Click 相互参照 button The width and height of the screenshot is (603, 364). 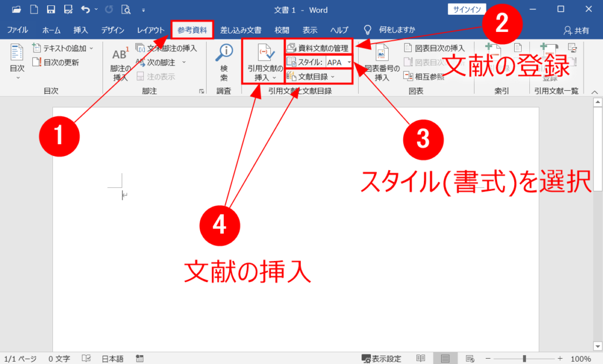coord(424,77)
